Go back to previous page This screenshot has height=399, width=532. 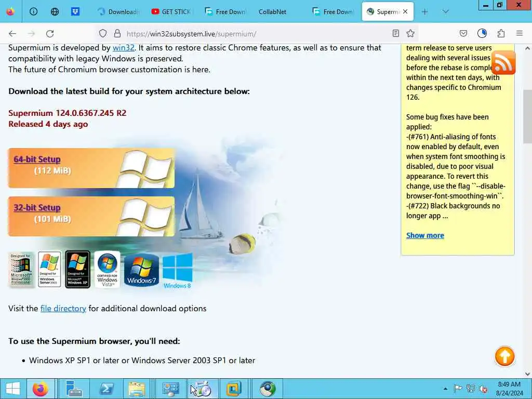point(12,34)
